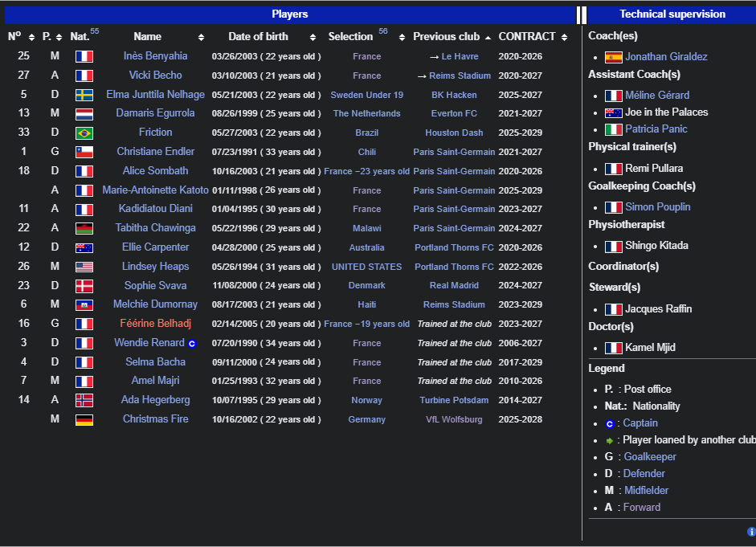Open Kadidiatou Diani's page
756x547 pixels.
pos(155,209)
